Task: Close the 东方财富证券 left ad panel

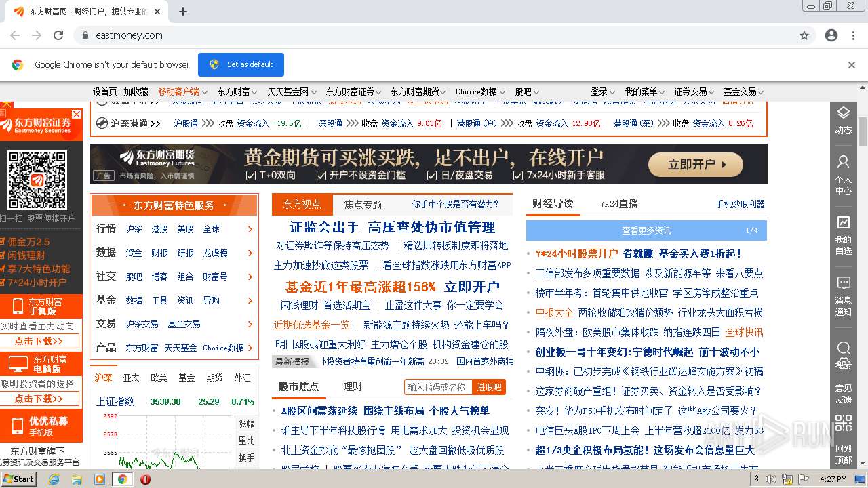Action: tap(77, 115)
